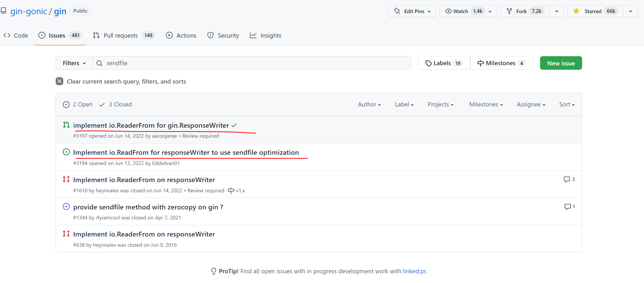This screenshot has height=283, width=644.
Task: Click the magnifier icon in the search box
Action: [x=99, y=63]
